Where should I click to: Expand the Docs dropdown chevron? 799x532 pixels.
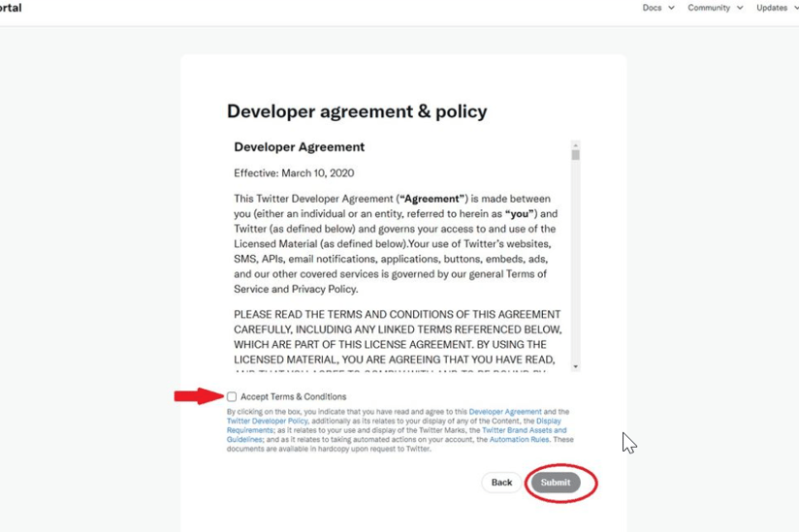671,8
